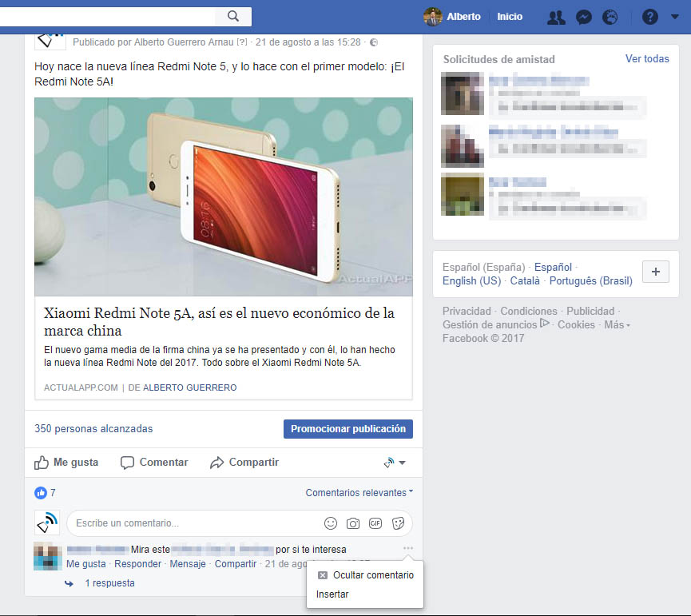Viewport: 691px width, 616px height.
Task: Go to Inicio home link
Action: click(x=510, y=17)
